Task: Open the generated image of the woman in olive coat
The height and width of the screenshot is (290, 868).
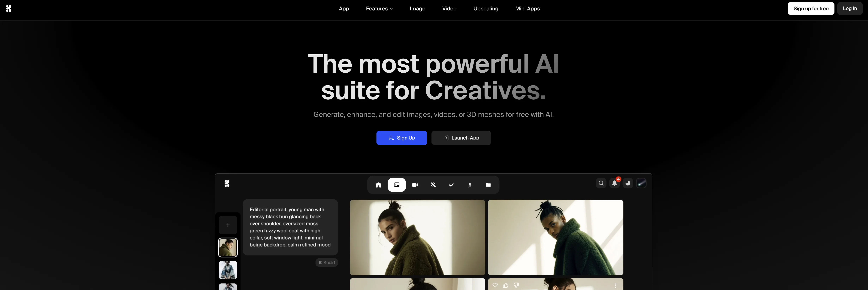Action: 417,237
